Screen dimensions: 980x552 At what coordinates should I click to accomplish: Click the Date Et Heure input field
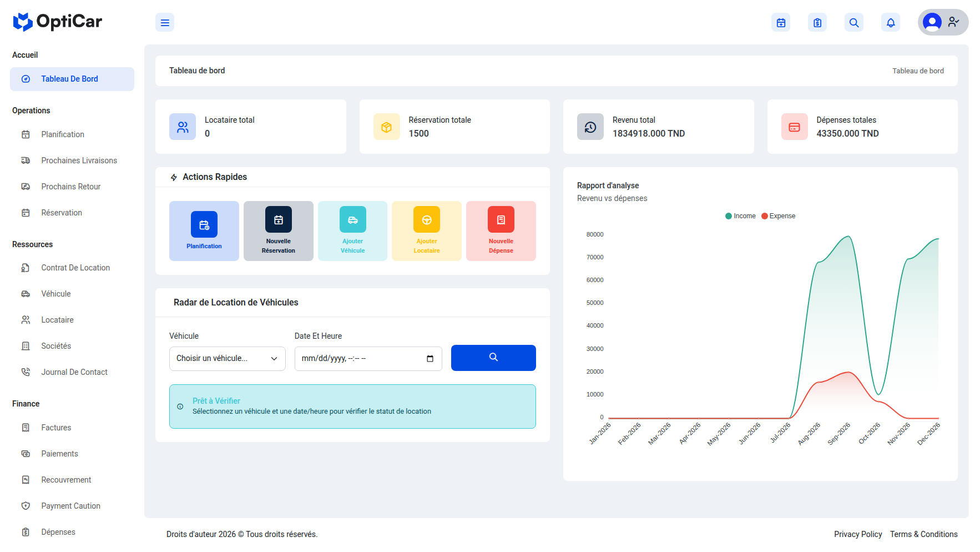(368, 359)
